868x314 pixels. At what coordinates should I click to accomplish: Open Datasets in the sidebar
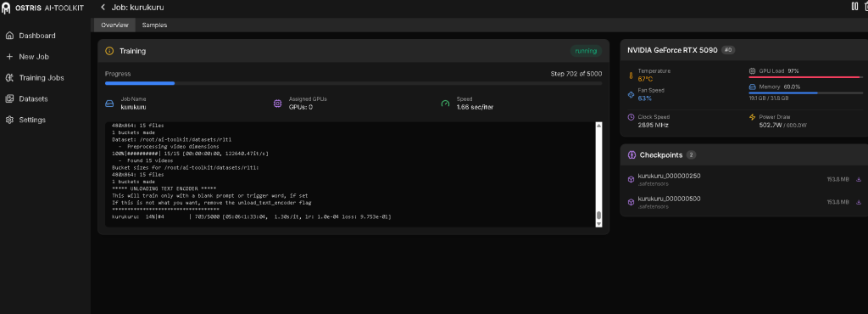point(33,98)
